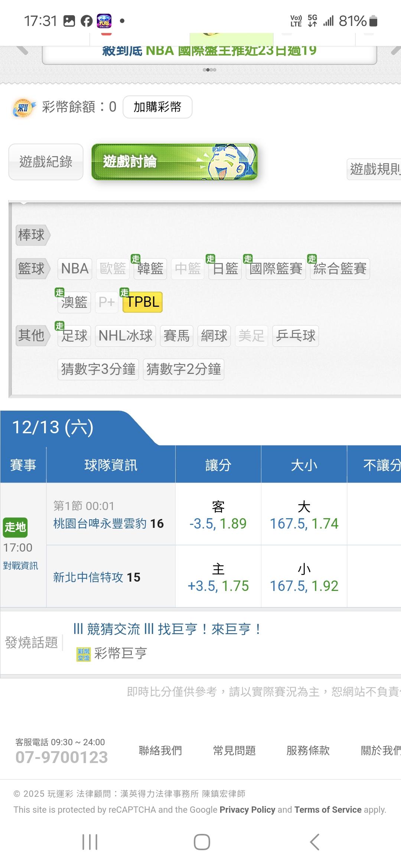Tap the green 走地 live badge
This screenshot has height=868, width=401.
(15, 527)
